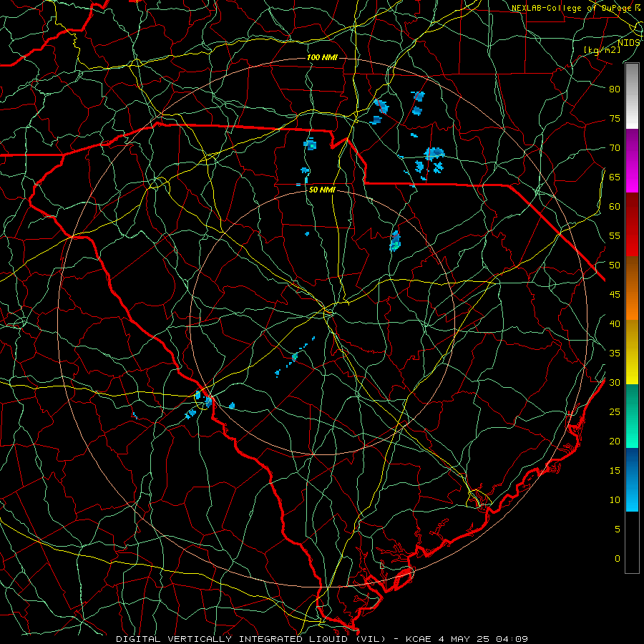Pick the gray-white segment of the color bar

pos(632,97)
